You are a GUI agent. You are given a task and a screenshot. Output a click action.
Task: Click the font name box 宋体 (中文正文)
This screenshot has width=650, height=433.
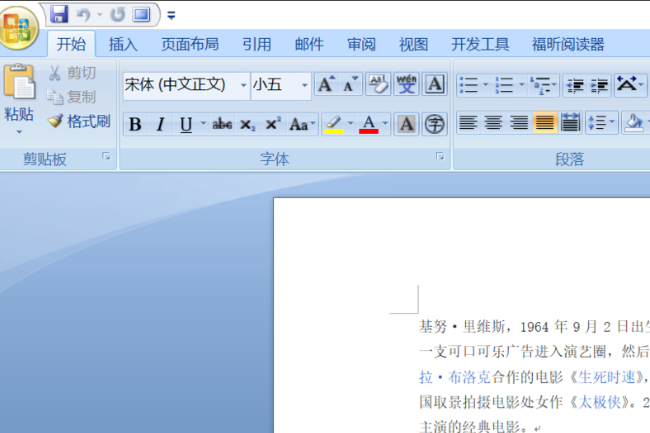pyautogui.click(x=181, y=85)
